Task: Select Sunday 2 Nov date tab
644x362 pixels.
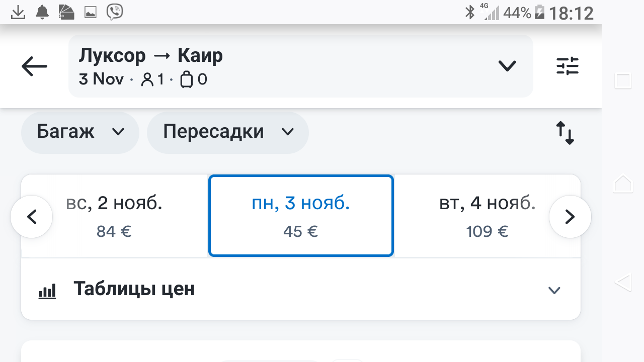Action: point(115,216)
